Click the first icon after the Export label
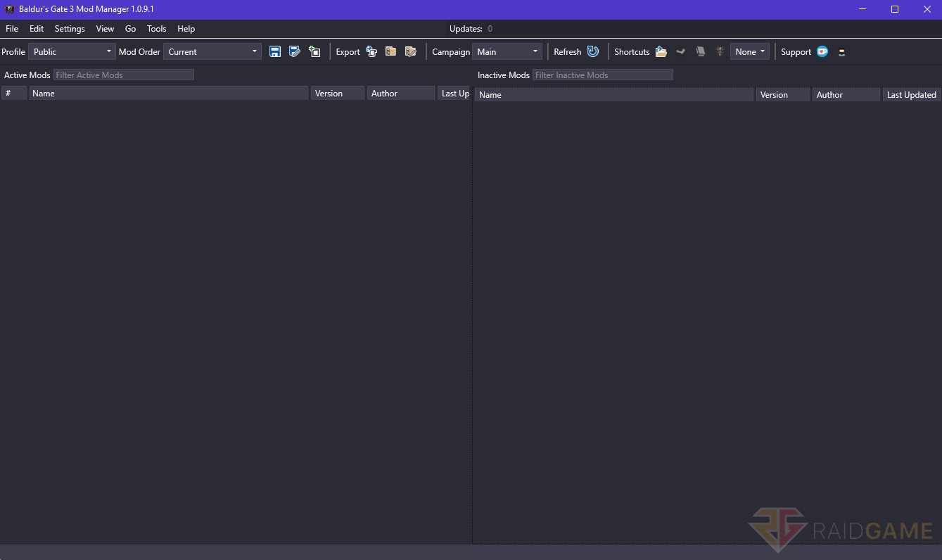942x560 pixels. (x=371, y=51)
